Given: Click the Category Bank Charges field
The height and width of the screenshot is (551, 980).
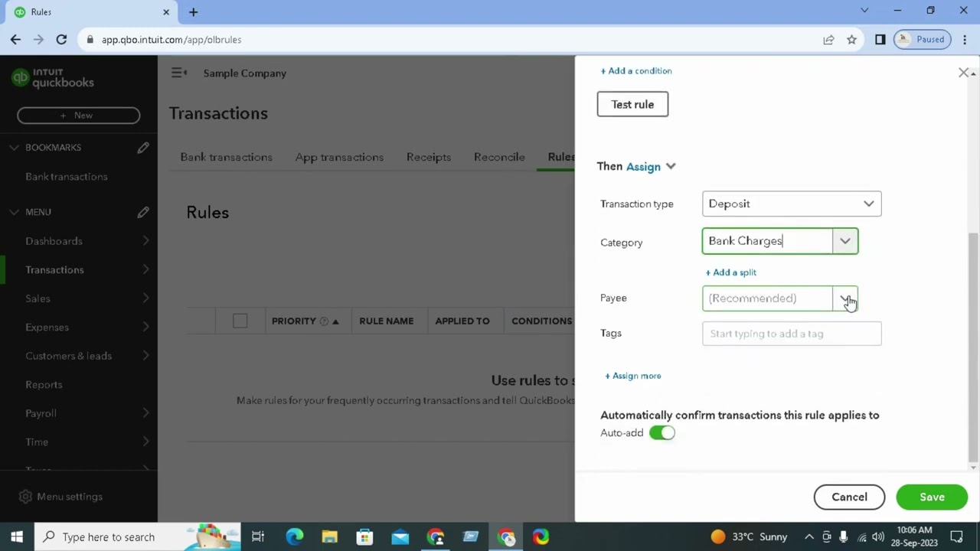Looking at the screenshot, I should 767,241.
